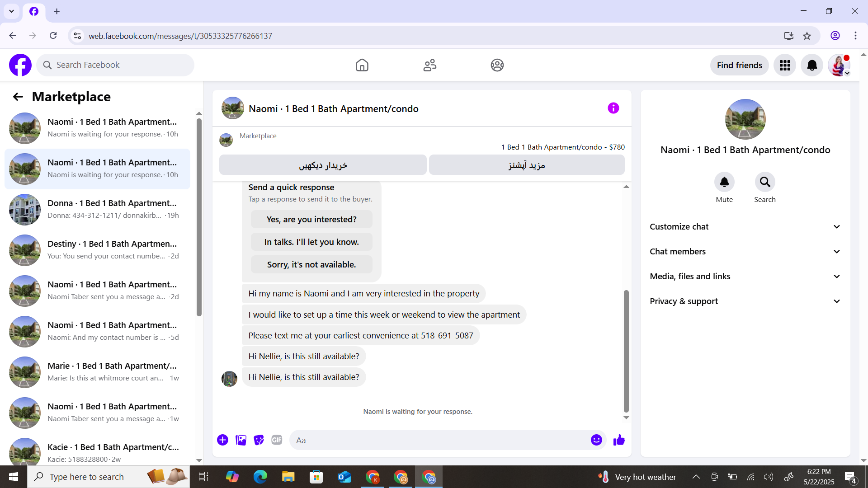Open the emoji picker in composer
The height and width of the screenshot is (488, 868).
[596, 440]
